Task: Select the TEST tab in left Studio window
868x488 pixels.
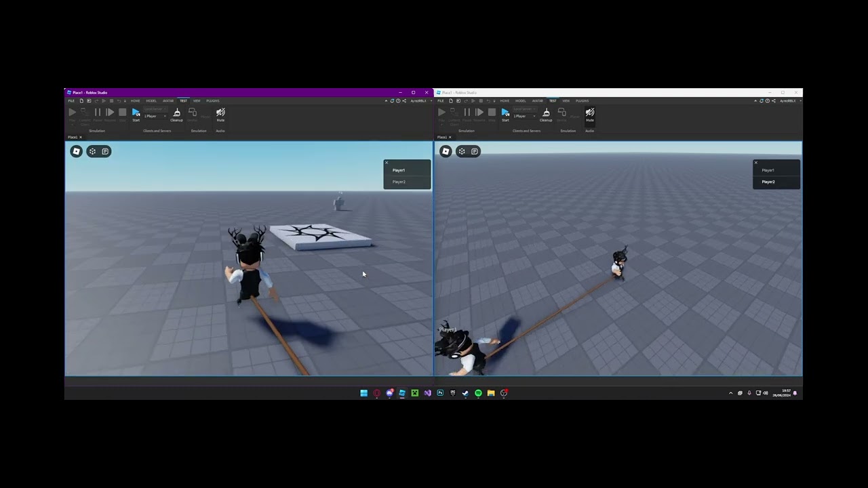Action: tap(183, 101)
